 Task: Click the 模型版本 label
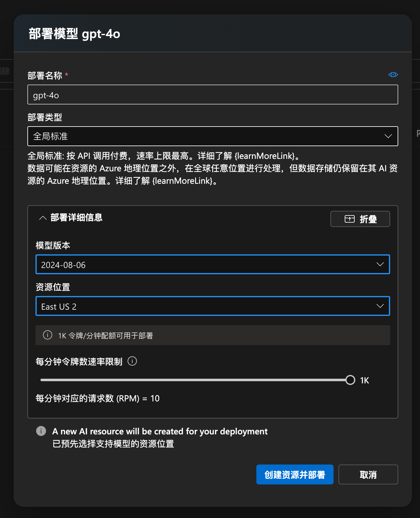[53, 246]
